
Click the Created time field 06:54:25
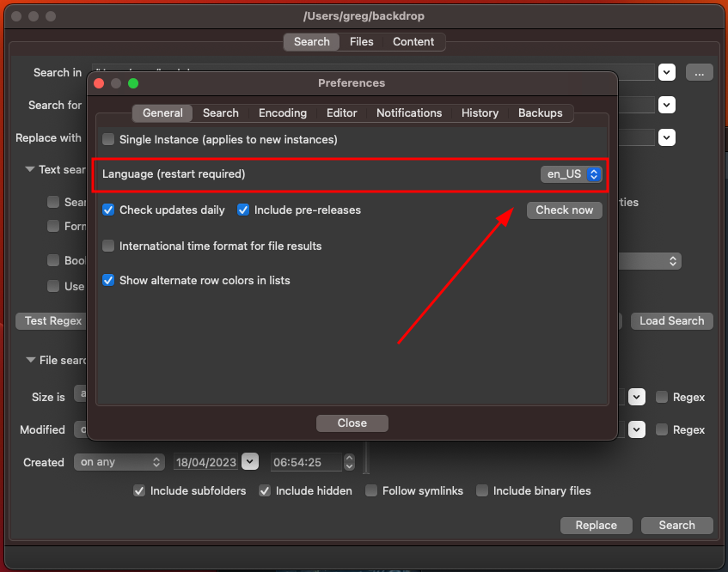pos(307,462)
